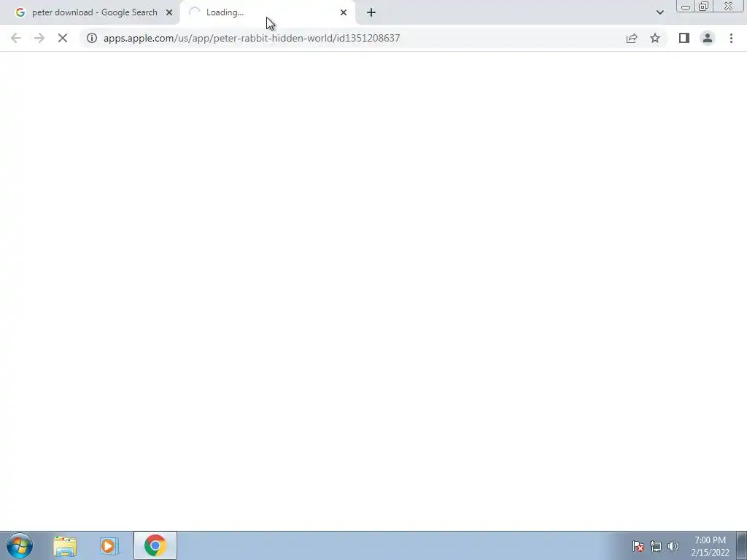747x560 pixels.
Task: Open Action Center flag in system tray
Action: [638, 546]
